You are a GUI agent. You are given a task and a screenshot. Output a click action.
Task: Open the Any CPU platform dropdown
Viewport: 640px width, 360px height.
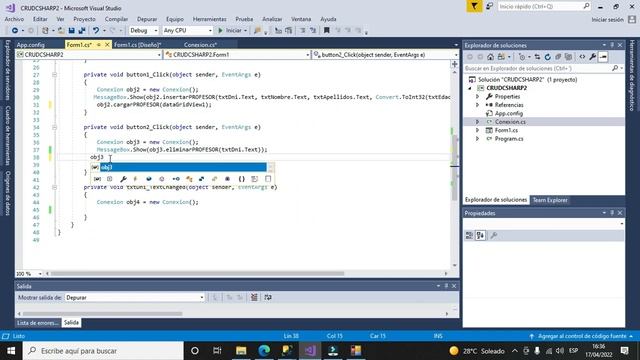(188, 31)
